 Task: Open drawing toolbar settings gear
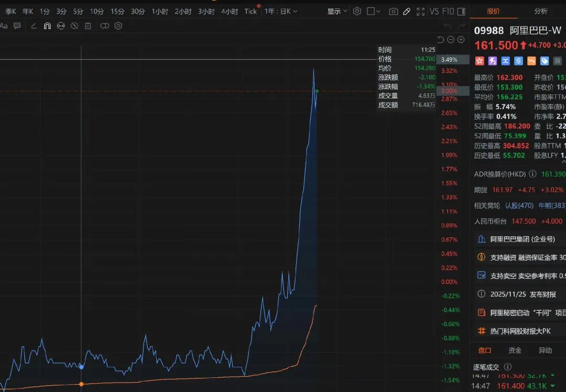(x=118, y=26)
